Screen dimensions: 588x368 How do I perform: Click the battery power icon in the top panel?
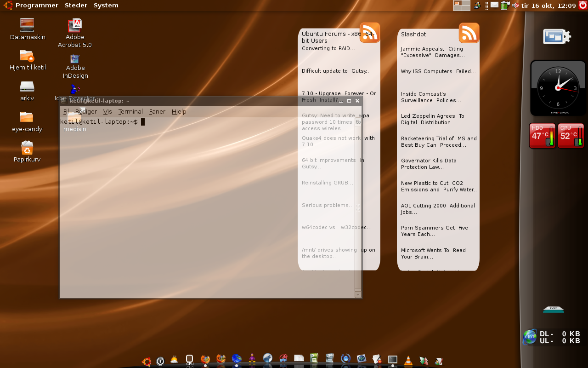[505, 5]
